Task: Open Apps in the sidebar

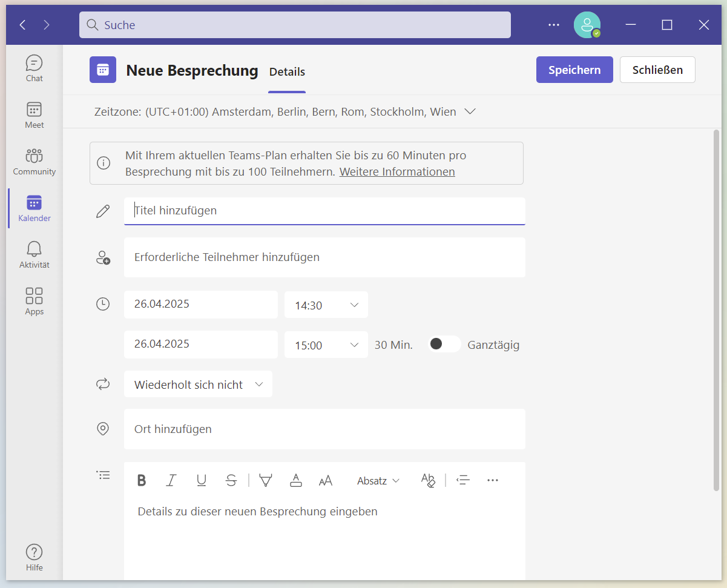Action: coord(35,302)
